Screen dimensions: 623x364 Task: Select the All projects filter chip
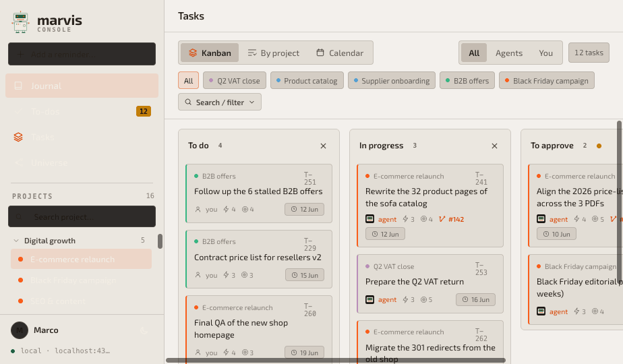[188, 81]
